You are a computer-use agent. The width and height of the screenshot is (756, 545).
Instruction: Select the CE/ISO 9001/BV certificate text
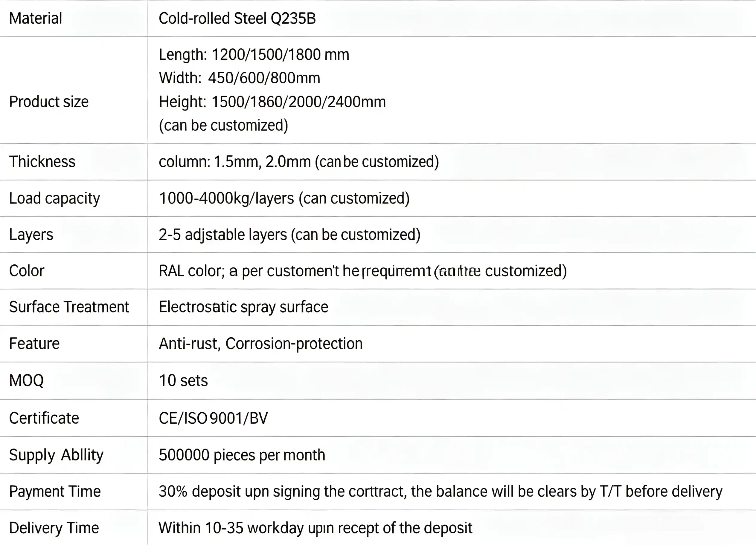click(213, 418)
